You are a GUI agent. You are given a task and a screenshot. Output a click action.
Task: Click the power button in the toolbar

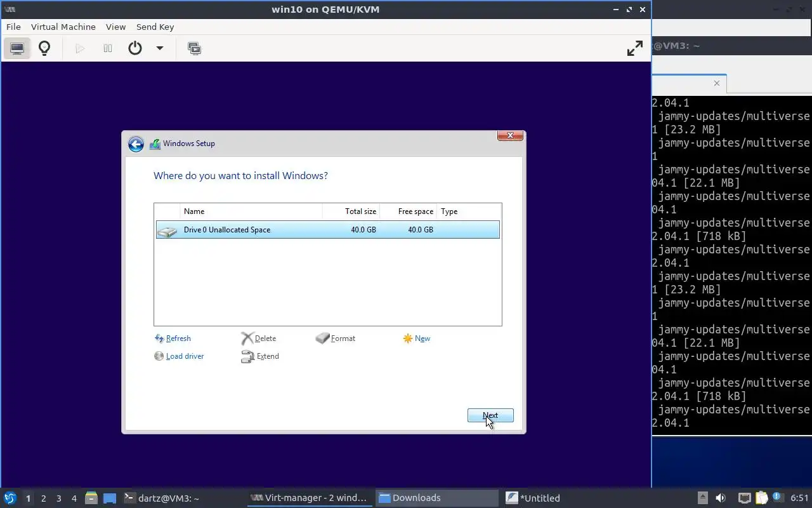[x=135, y=48]
